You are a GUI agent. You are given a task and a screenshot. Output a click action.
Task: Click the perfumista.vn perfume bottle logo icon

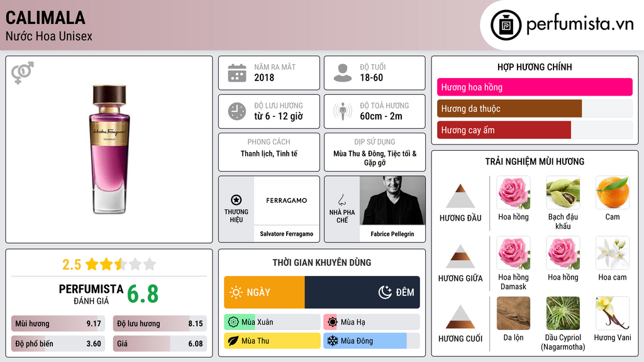click(x=506, y=25)
